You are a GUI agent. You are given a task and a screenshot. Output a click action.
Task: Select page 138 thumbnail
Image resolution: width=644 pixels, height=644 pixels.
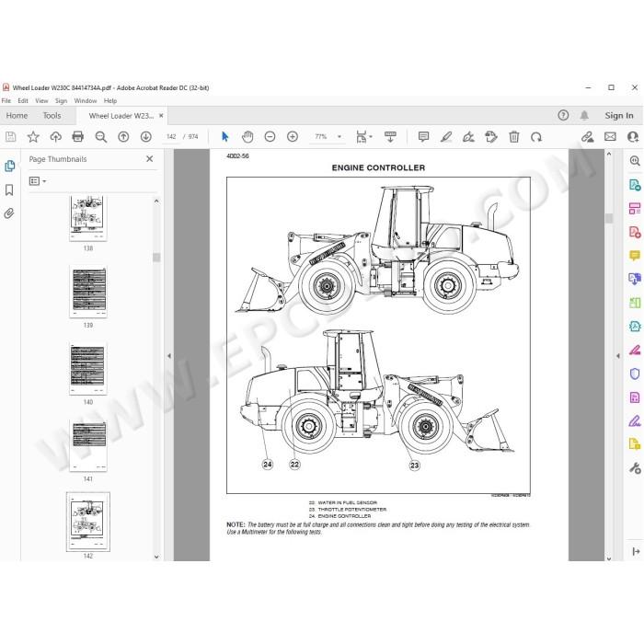tap(88, 219)
